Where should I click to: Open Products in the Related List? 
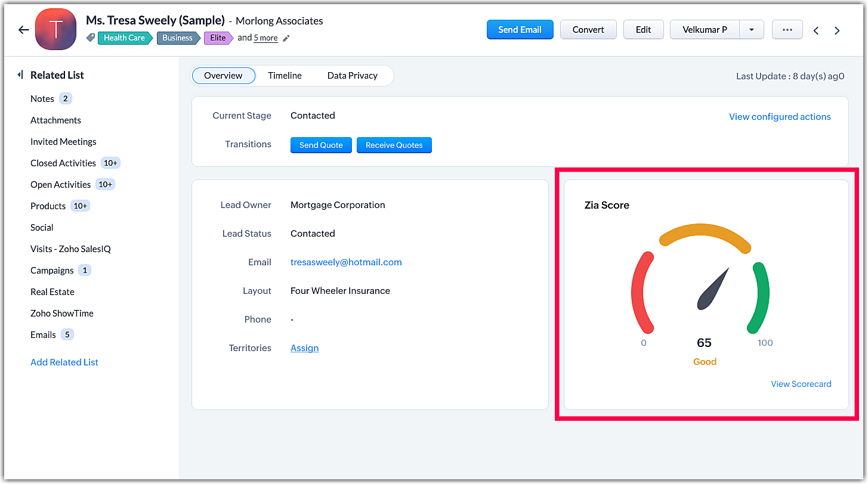48,206
